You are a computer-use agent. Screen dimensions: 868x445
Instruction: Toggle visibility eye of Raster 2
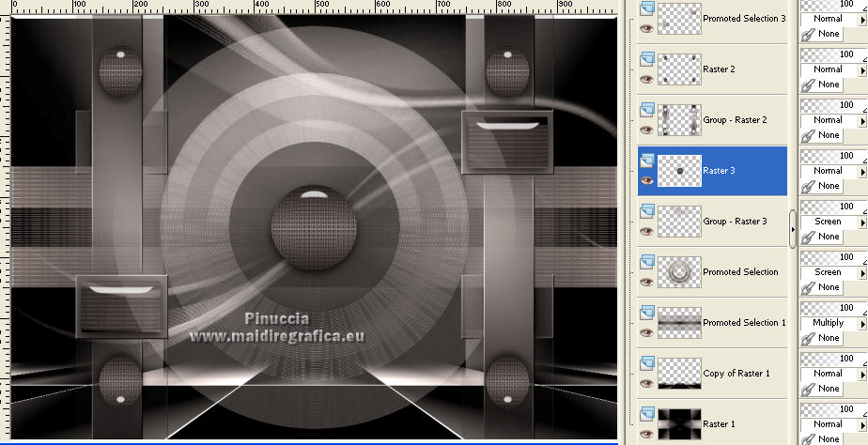click(x=646, y=79)
